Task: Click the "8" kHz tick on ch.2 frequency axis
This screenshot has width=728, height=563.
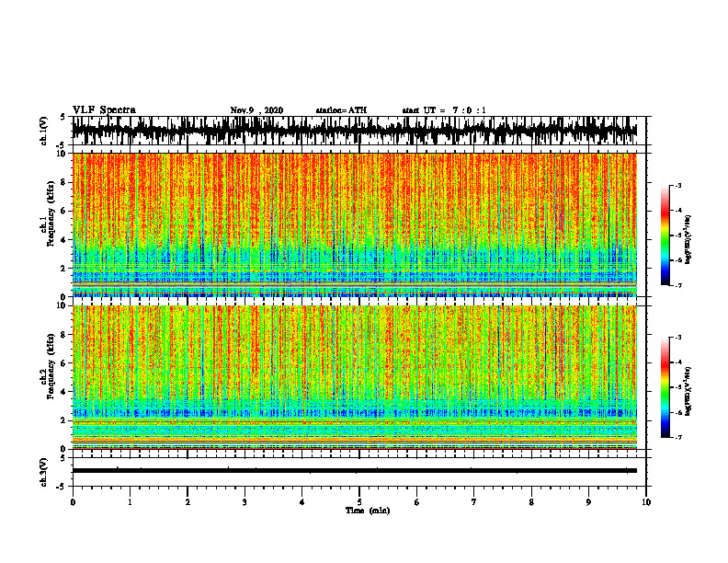Action: 64,335
